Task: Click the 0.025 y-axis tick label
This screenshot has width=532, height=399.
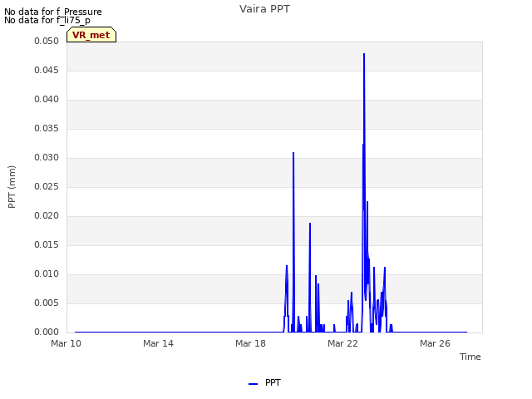Action: click(47, 186)
